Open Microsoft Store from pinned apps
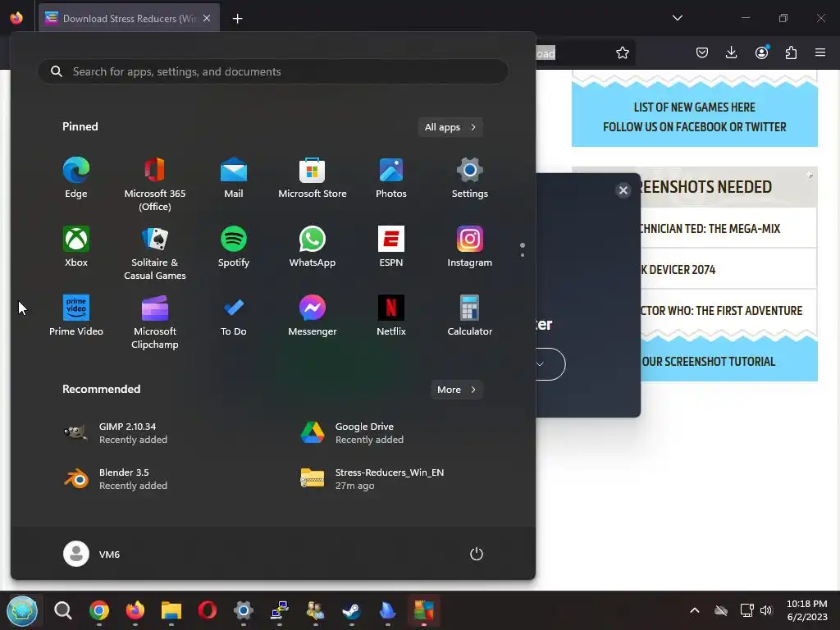The width and height of the screenshot is (840, 630). click(313, 178)
